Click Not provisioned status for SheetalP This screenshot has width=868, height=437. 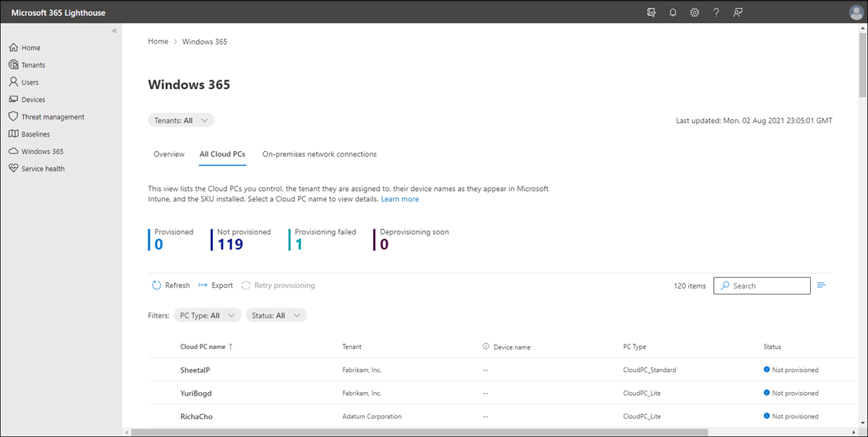click(x=791, y=370)
